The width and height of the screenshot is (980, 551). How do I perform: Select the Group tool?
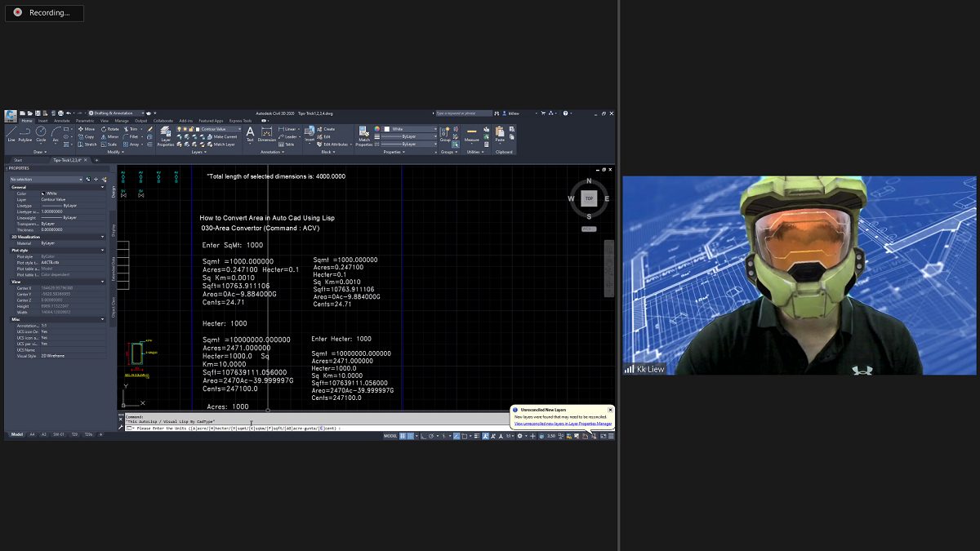point(445,134)
